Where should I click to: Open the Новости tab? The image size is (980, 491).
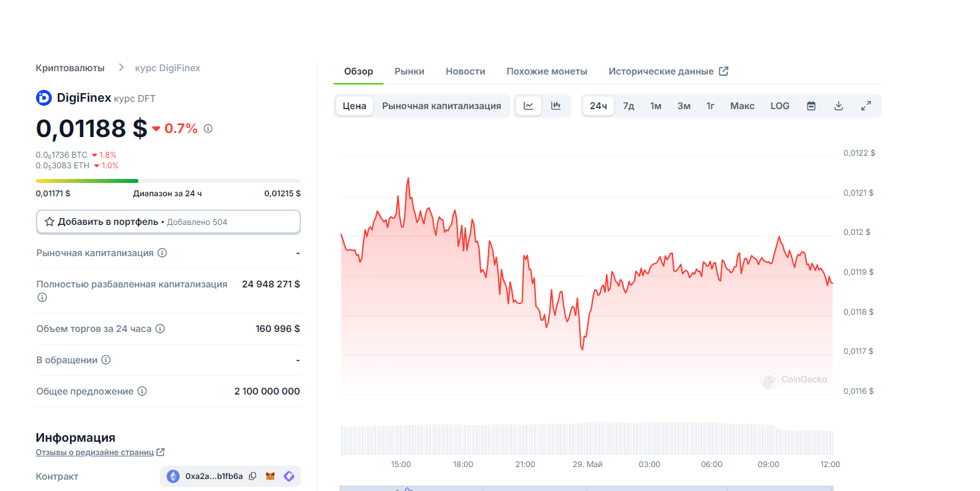point(465,71)
